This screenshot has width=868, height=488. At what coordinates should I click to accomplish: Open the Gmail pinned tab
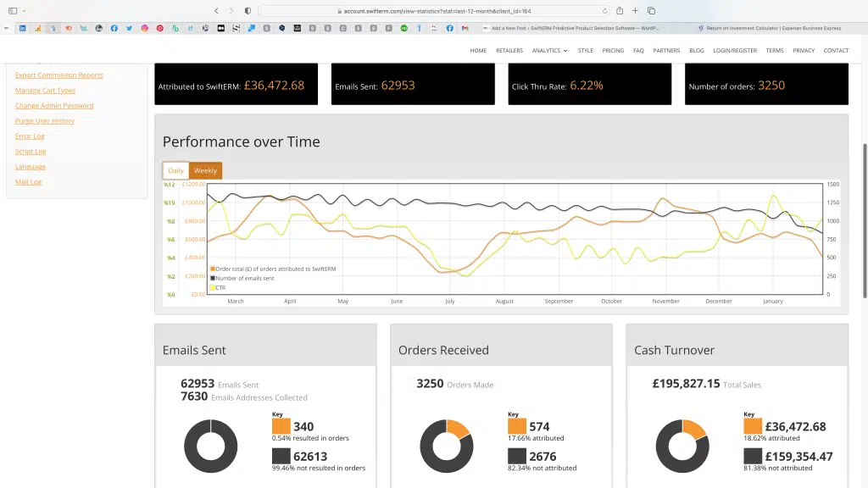pos(465,28)
